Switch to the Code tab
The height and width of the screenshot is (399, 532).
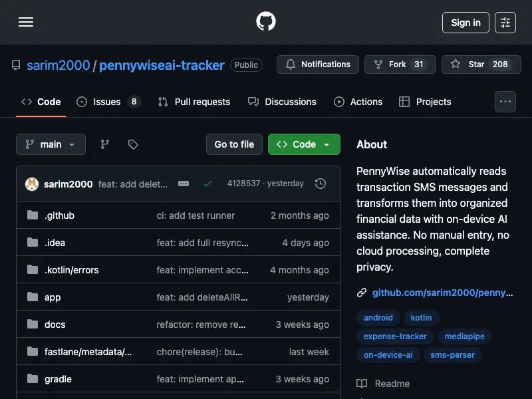click(41, 102)
